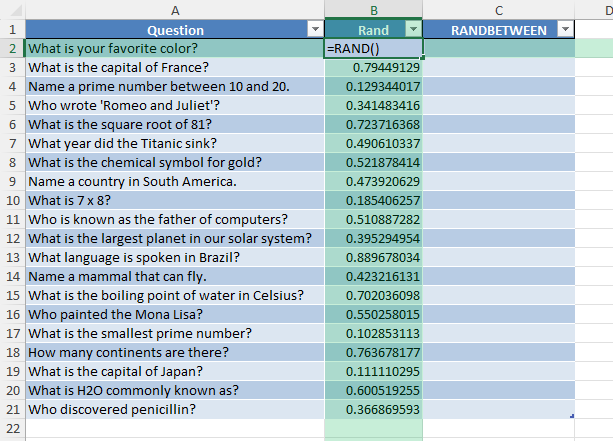Click the value 0.185406257

[x=383, y=201]
